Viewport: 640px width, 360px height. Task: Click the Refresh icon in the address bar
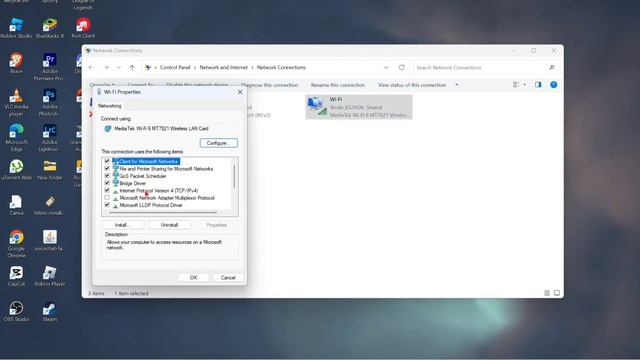coord(402,67)
